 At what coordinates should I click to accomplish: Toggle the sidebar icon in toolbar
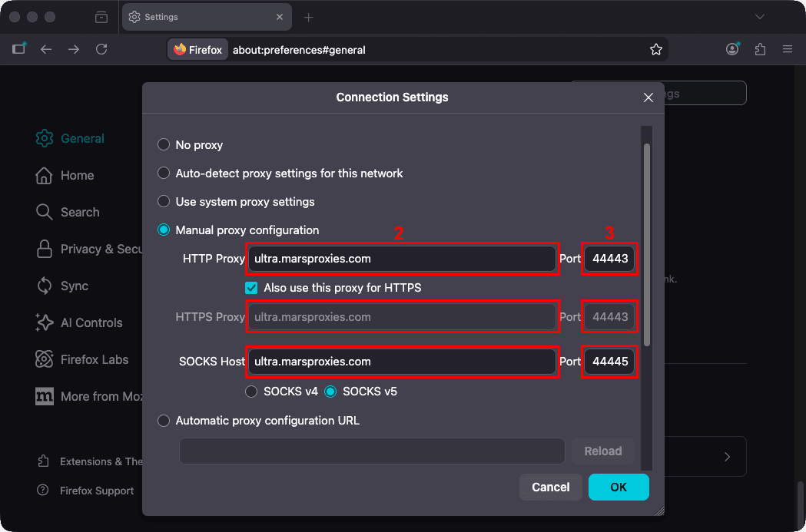[19, 49]
